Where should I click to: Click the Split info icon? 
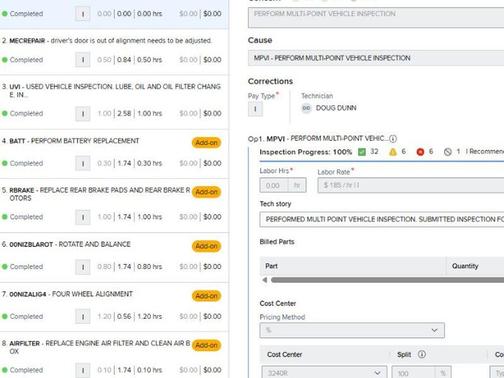[x=422, y=354]
